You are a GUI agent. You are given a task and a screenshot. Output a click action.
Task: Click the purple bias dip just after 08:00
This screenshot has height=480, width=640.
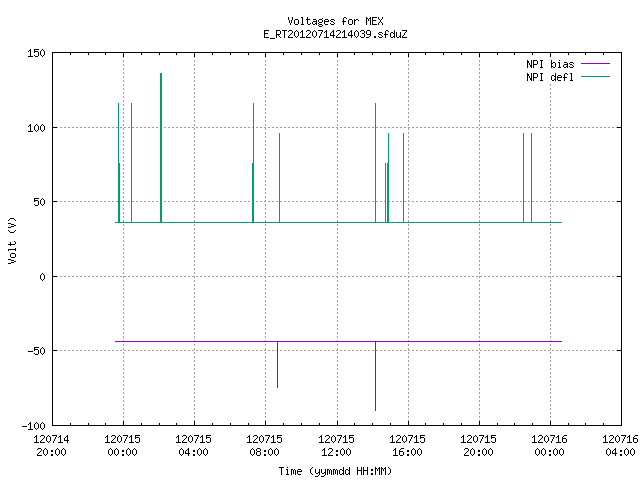[x=278, y=364]
